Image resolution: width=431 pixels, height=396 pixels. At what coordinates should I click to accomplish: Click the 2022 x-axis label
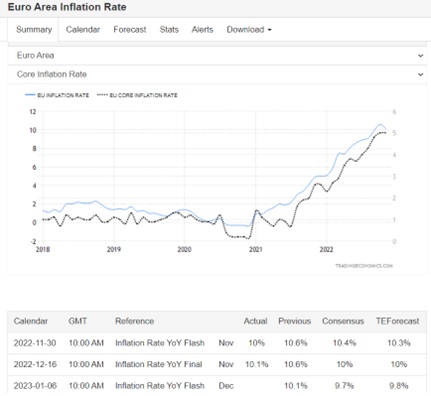click(x=326, y=249)
